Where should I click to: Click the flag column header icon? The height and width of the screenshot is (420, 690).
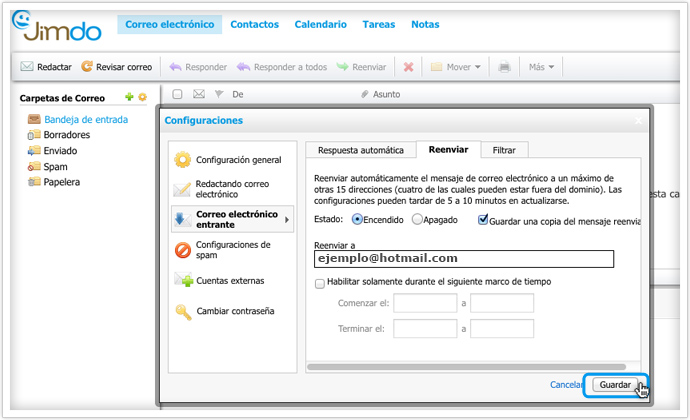point(219,94)
